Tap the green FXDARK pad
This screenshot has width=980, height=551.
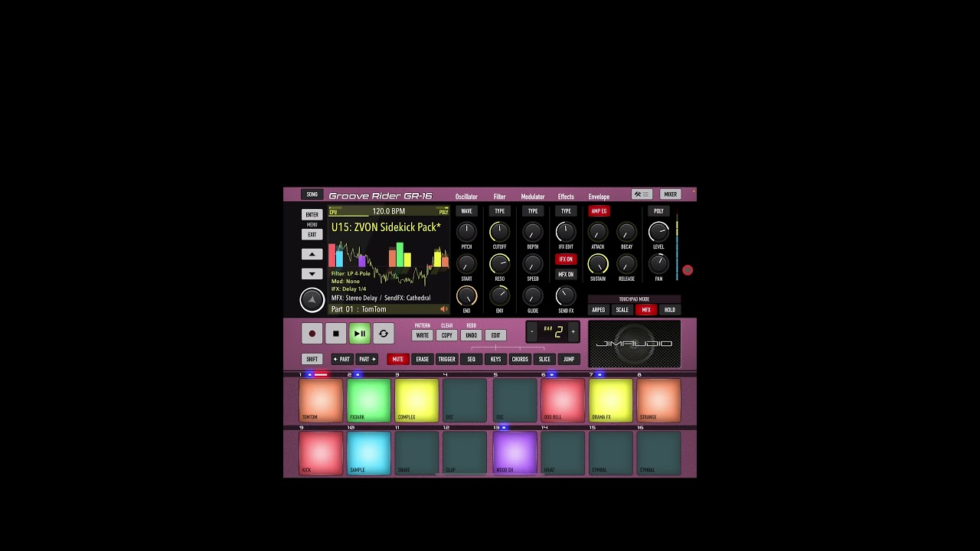369,399
